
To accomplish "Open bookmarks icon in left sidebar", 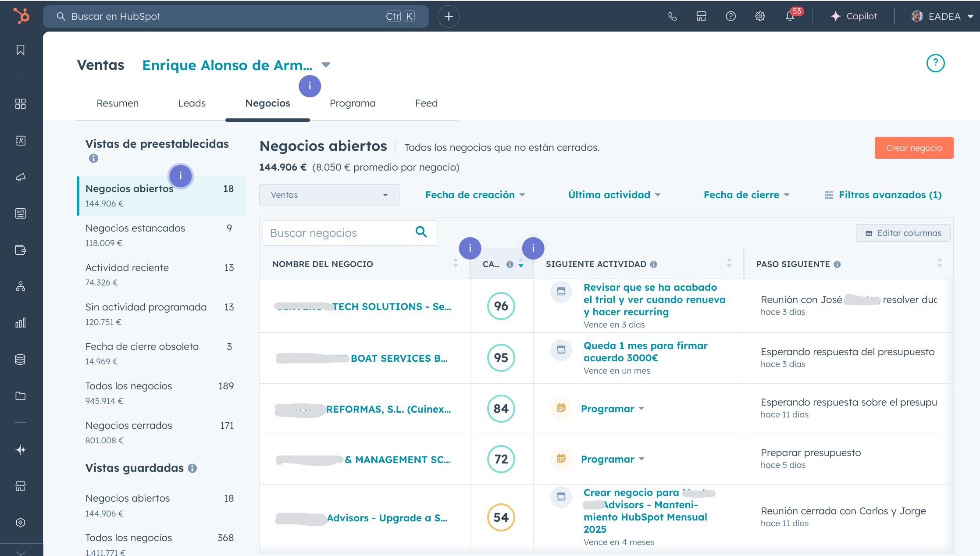I will 21,50.
